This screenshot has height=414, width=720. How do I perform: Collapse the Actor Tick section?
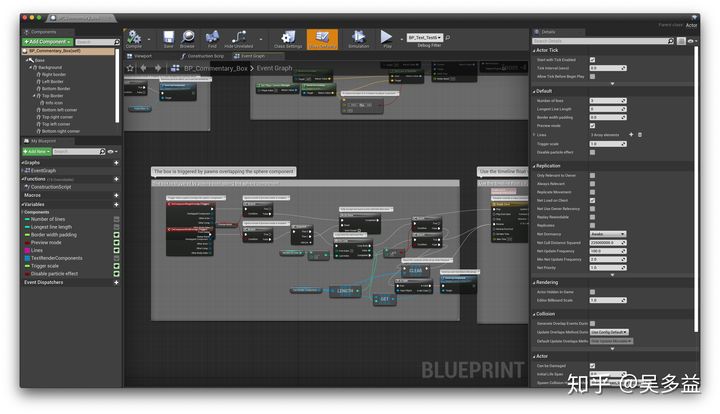[x=534, y=50]
